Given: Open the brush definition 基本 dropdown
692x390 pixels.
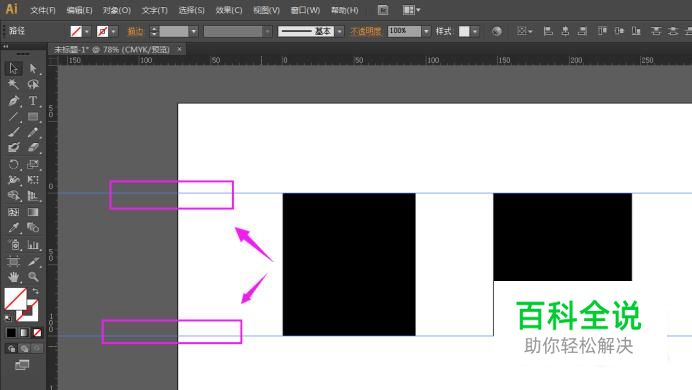Looking at the screenshot, I should pos(339,31).
